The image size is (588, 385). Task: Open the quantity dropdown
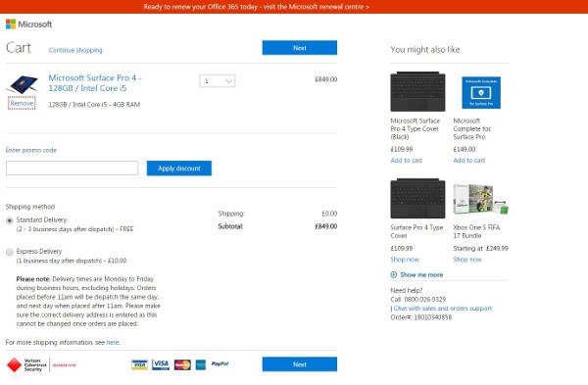click(218, 81)
